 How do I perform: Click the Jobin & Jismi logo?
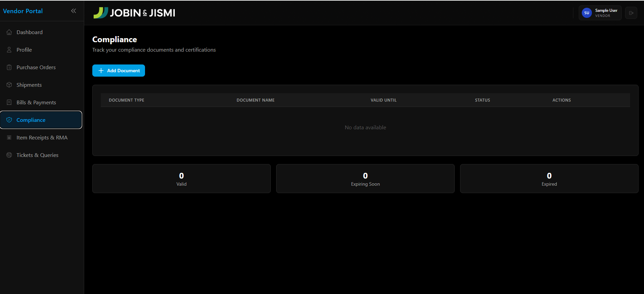[134, 13]
